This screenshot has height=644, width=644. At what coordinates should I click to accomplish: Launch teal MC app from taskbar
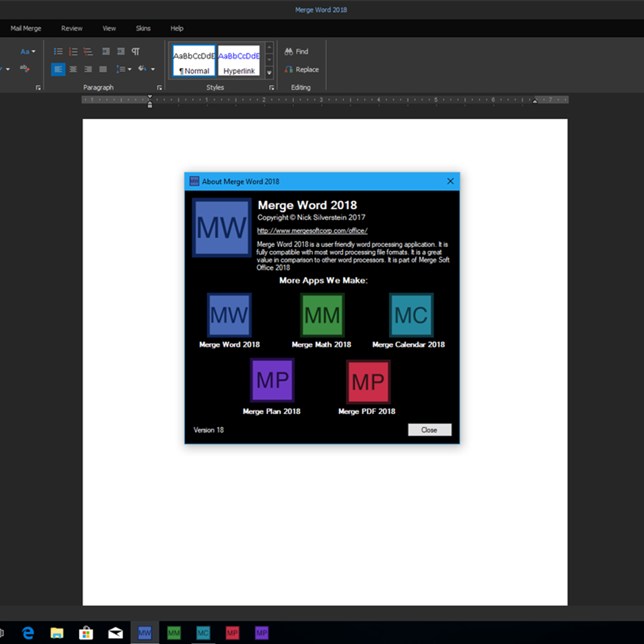coord(203,633)
